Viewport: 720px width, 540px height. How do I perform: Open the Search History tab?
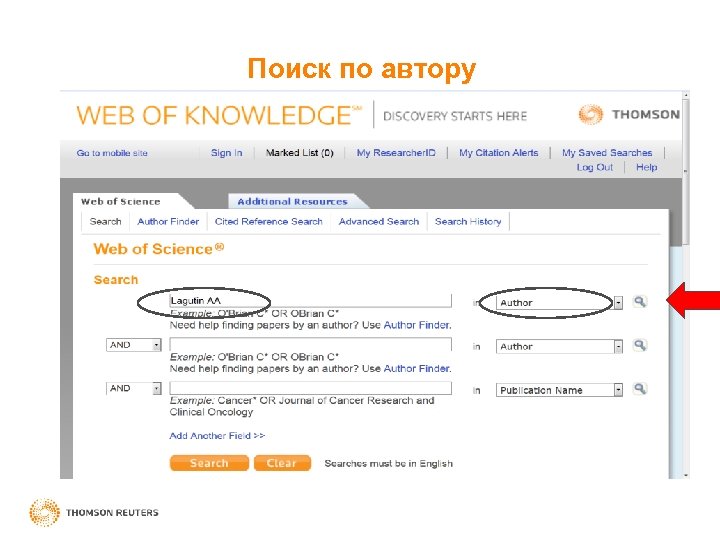(468, 221)
